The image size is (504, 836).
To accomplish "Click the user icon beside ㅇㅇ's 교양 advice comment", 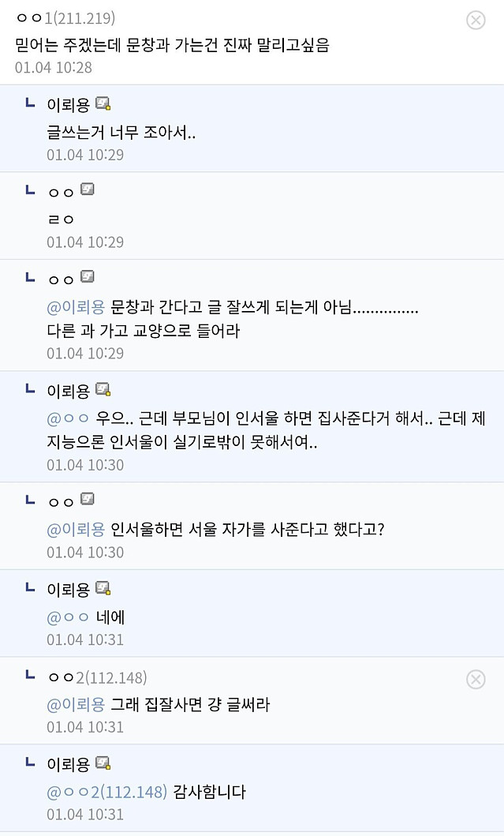I will coord(87,278).
